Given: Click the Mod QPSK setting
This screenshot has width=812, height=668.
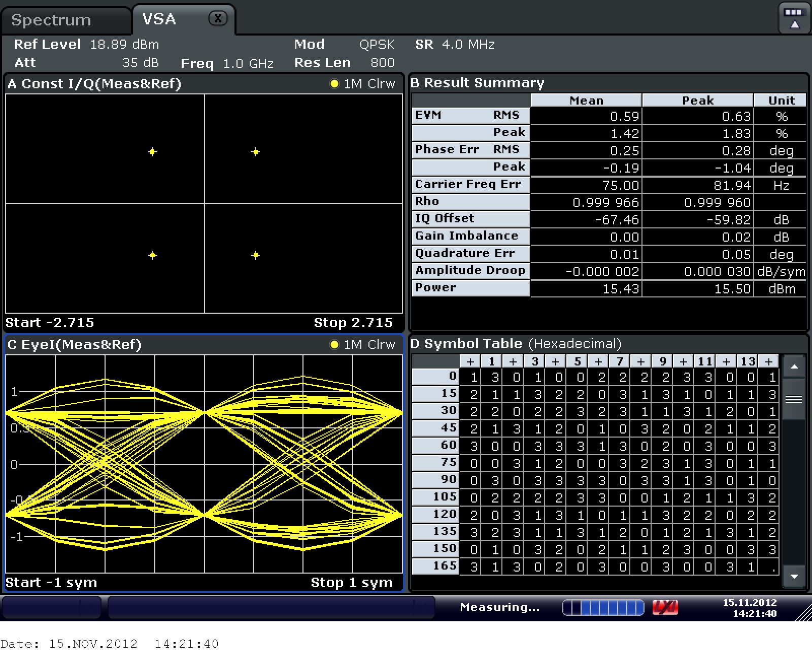Looking at the screenshot, I should [377, 45].
